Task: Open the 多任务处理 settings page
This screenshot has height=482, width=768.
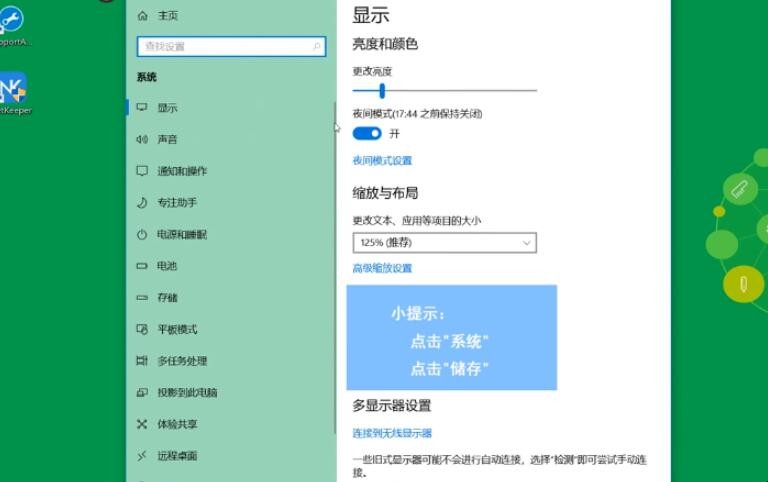Action: [182, 361]
